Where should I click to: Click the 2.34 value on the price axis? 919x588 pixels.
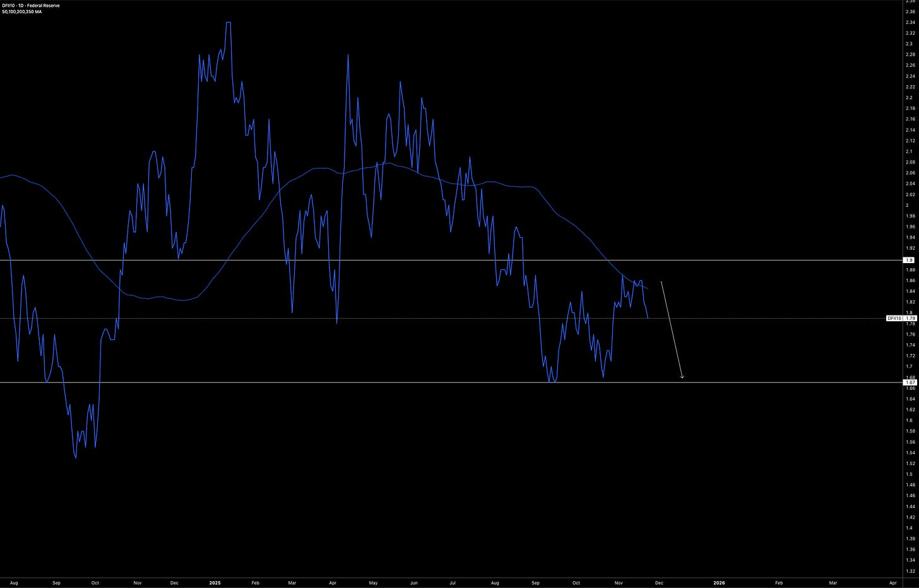tap(910, 23)
